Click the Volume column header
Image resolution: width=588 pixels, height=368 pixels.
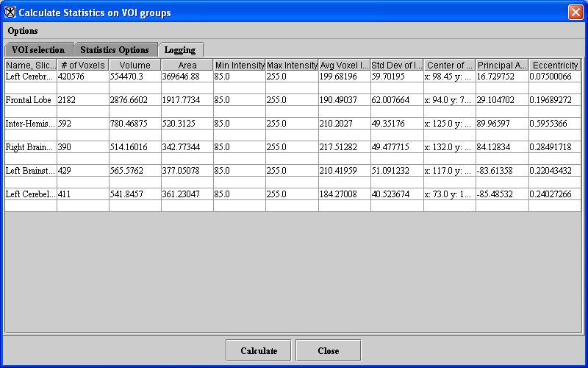pos(135,66)
